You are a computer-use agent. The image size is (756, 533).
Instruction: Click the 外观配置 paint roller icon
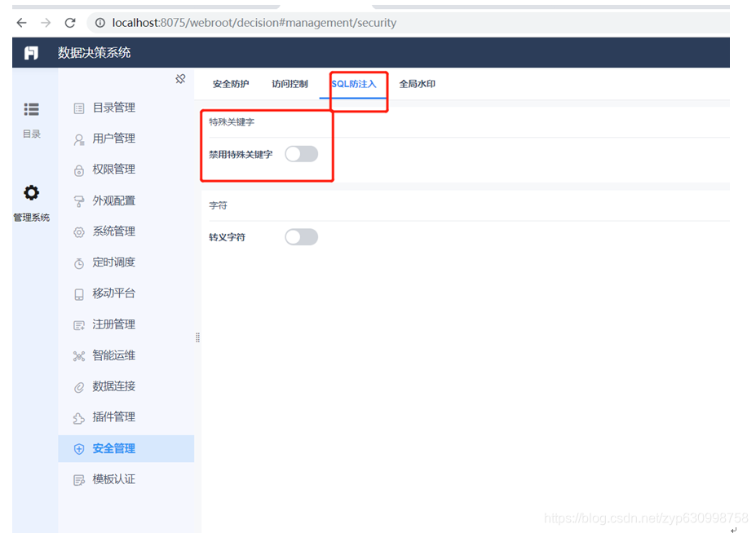(x=79, y=201)
